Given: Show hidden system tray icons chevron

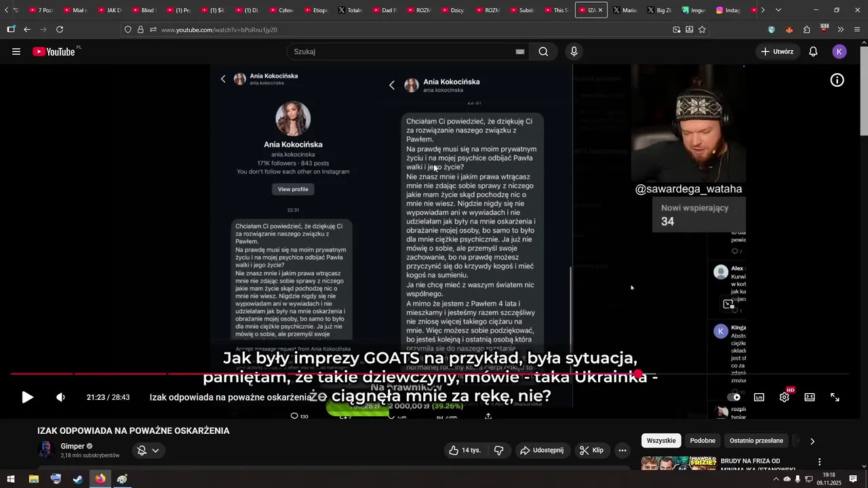Looking at the screenshot, I should click(776, 479).
